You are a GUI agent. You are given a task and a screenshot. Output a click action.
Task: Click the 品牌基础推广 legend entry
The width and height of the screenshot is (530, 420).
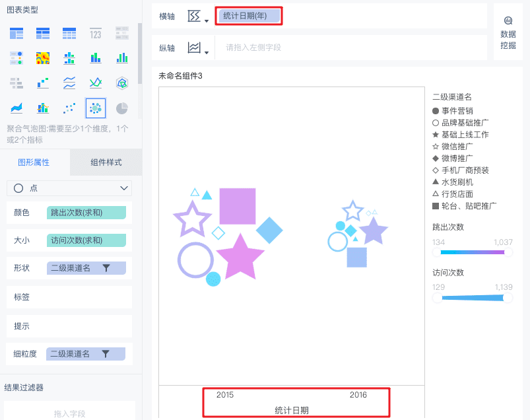pos(461,123)
